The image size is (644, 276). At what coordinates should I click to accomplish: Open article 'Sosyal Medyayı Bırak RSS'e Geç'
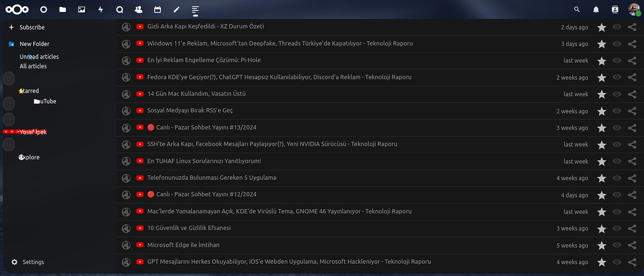pos(190,111)
